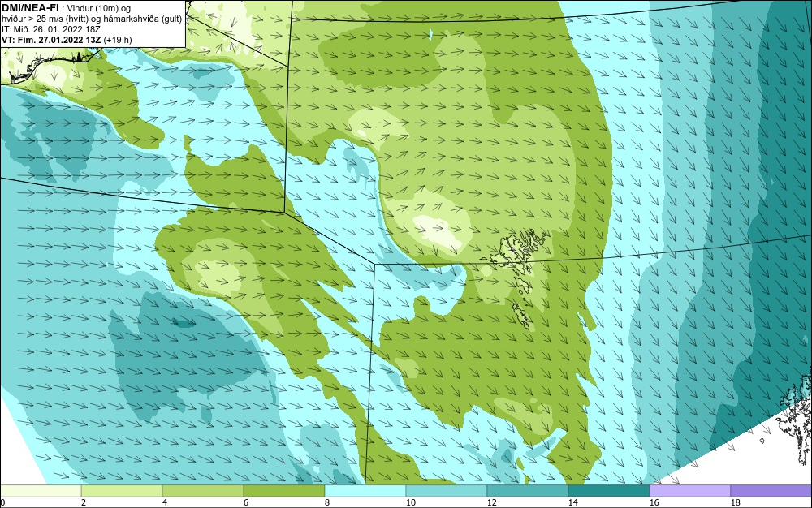Click the purple legend swatch above 18 m/s
812x508 pixels.
771,490
